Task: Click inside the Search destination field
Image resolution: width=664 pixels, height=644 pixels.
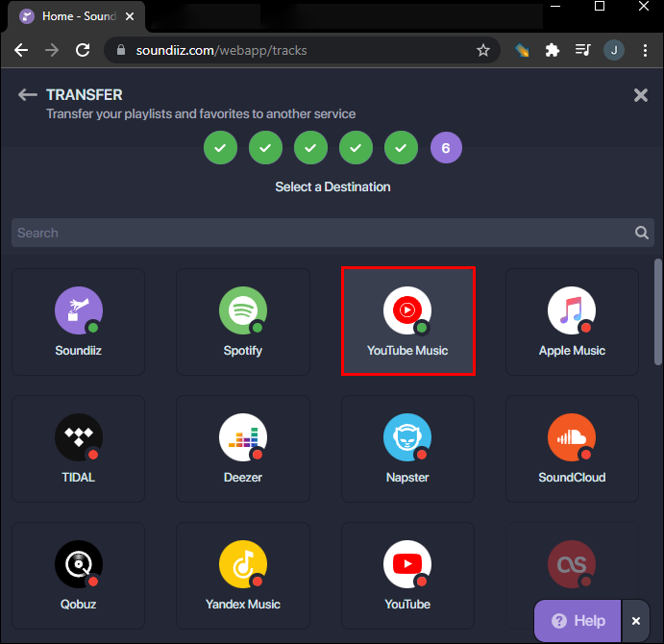Action: pyautogui.click(x=317, y=233)
